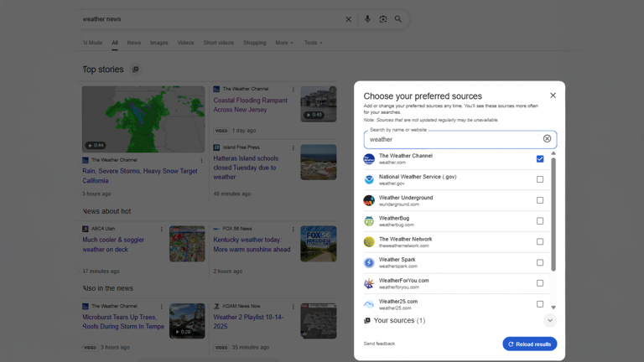Viewport: 644px width, 362px height.
Task: Open Coastal Flooding Rampant Across New Jersey
Action: (x=250, y=105)
